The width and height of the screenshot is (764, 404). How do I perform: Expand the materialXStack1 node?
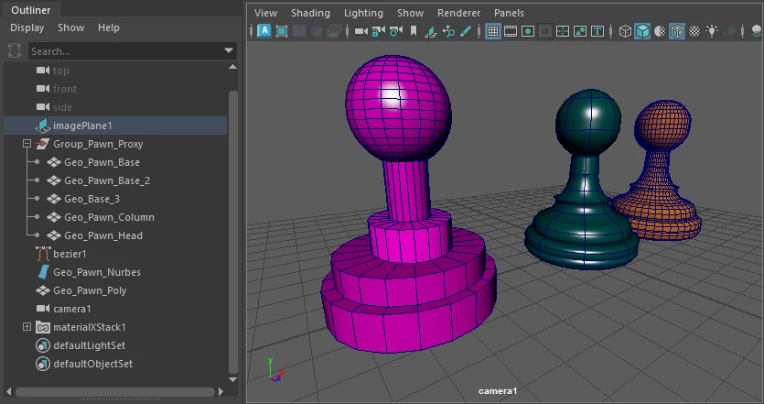click(x=27, y=327)
